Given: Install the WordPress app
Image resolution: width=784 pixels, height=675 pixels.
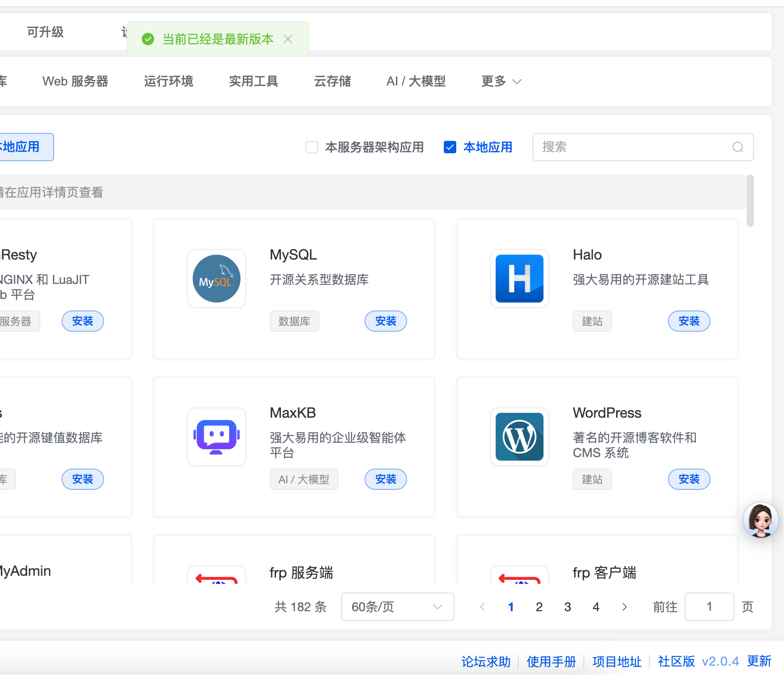Looking at the screenshot, I should pos(689,479).
